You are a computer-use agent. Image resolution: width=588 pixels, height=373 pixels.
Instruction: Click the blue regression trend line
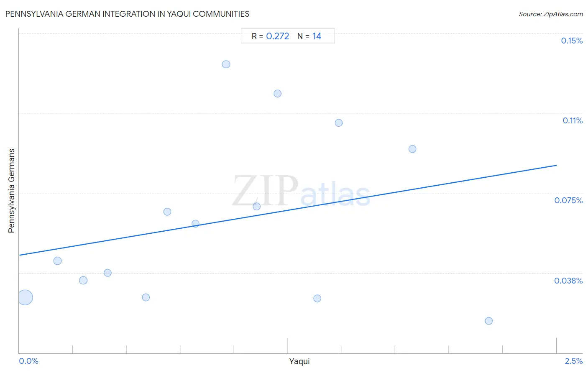coord(288,210)
